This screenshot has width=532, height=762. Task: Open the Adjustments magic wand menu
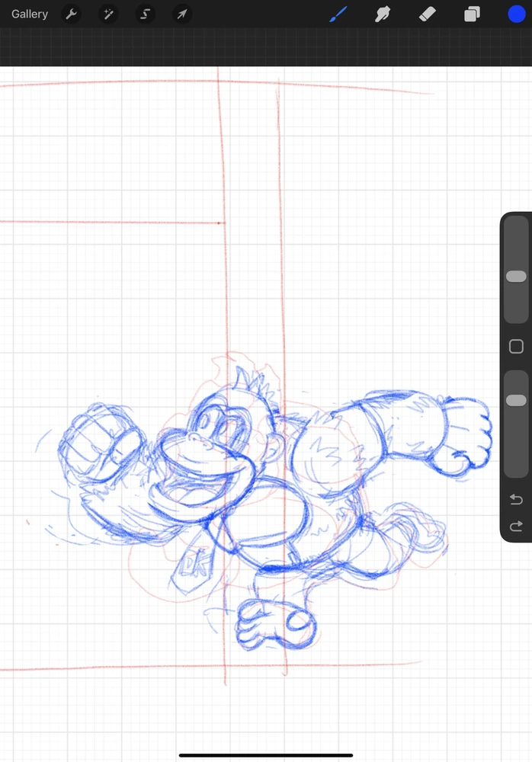(x=108, y=14)
